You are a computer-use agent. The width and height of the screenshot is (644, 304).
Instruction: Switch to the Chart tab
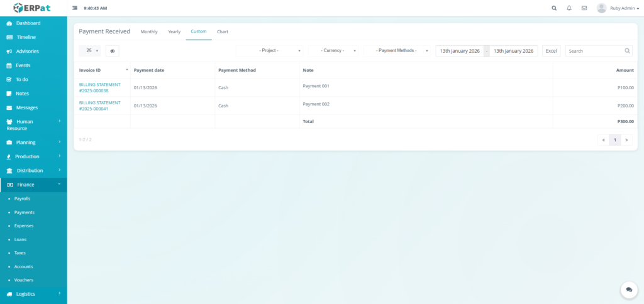pyautogui.click(x=223, y=31)
